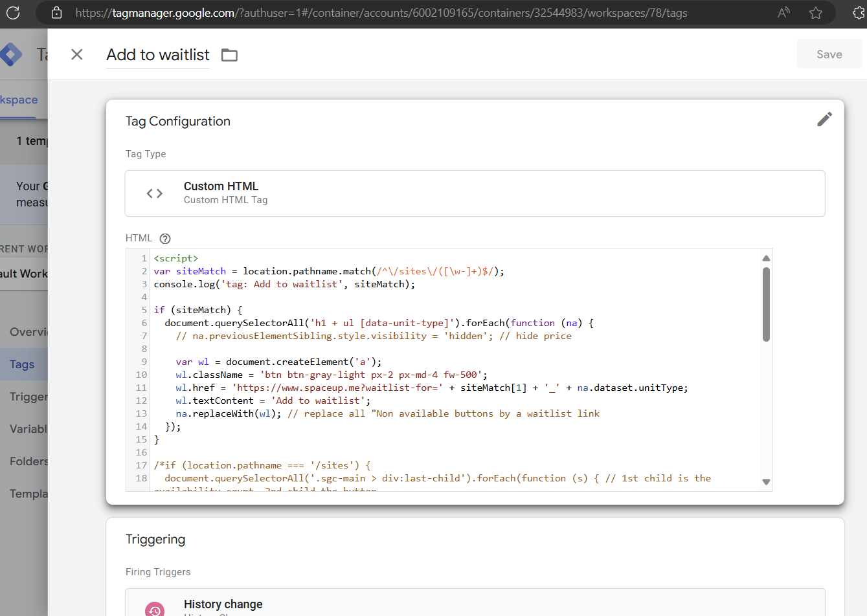Activate the Read Aloud icon in address bar
The height and width of the screenshot is (616, 867).
tap(783, 12)
